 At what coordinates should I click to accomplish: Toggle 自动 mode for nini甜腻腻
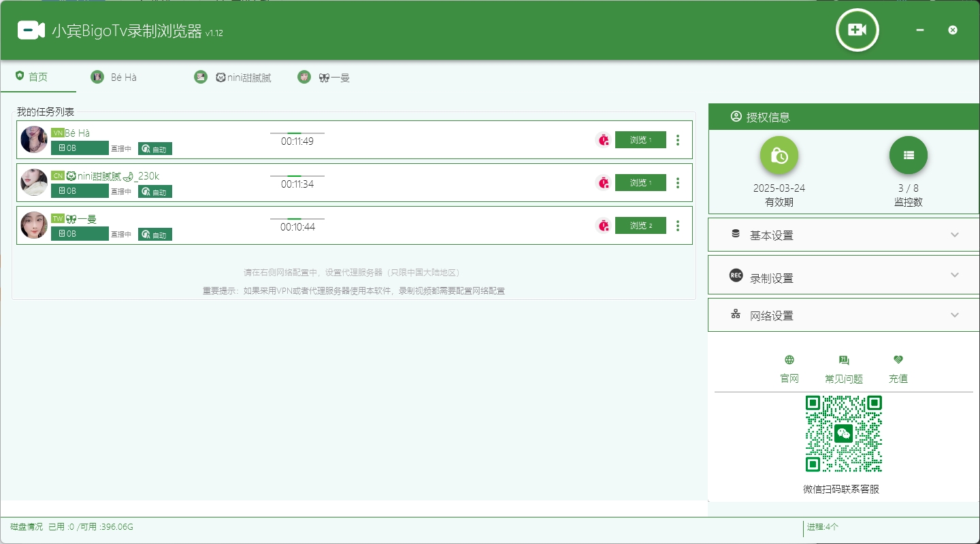(155, 192)
